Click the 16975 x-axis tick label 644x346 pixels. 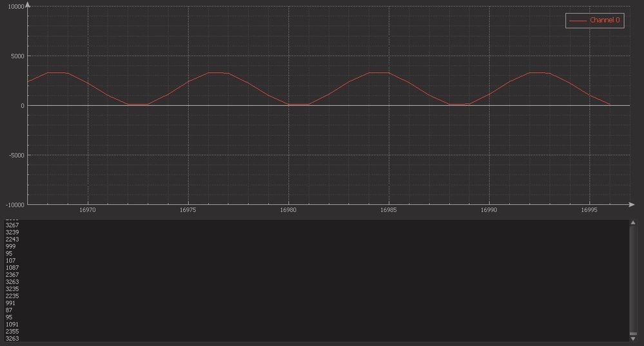188,210
